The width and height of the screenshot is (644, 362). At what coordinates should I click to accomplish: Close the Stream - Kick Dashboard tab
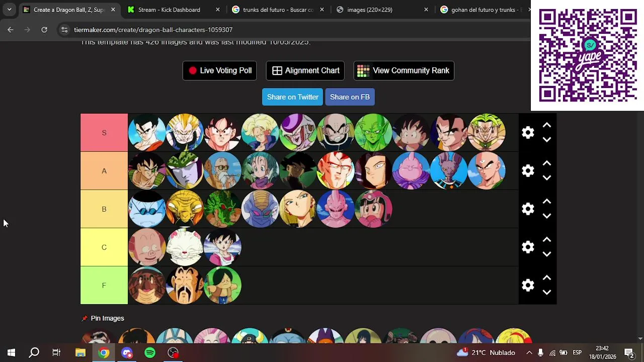(x=217, y=10)
